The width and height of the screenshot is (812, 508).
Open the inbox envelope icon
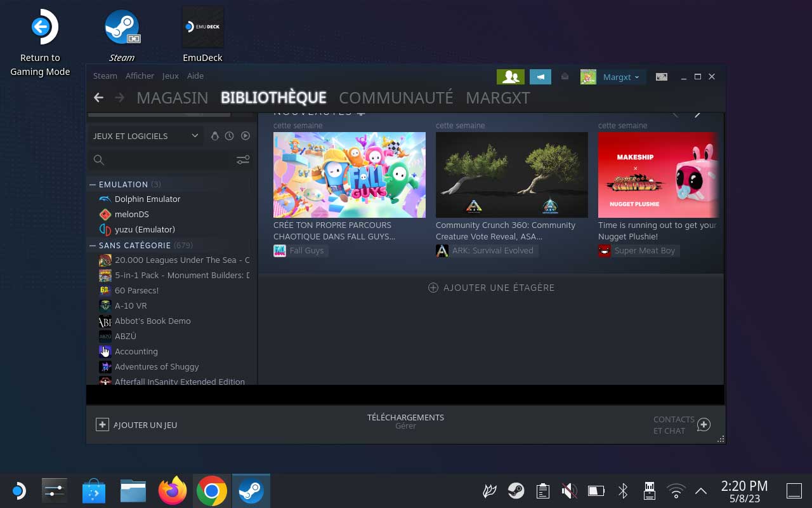(x=565, y=77)
